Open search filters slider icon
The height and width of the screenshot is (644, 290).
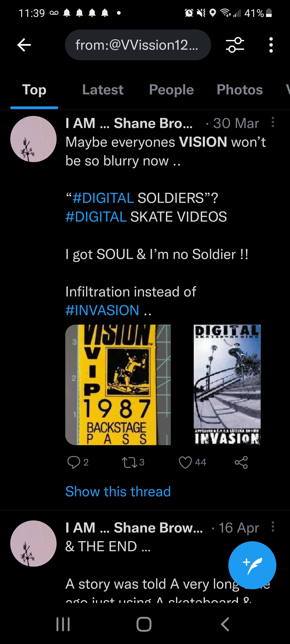tap(235, 45)
